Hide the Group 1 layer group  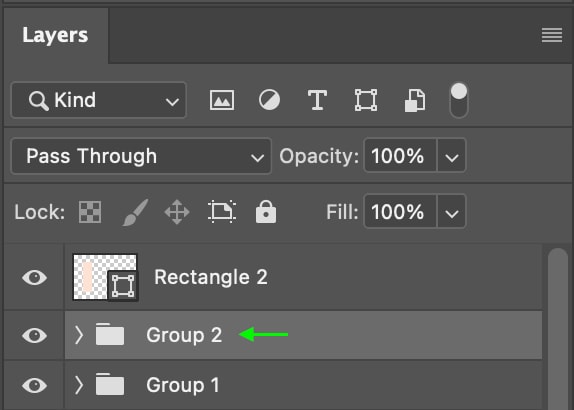pyautogui.click(x=34, y=385)
